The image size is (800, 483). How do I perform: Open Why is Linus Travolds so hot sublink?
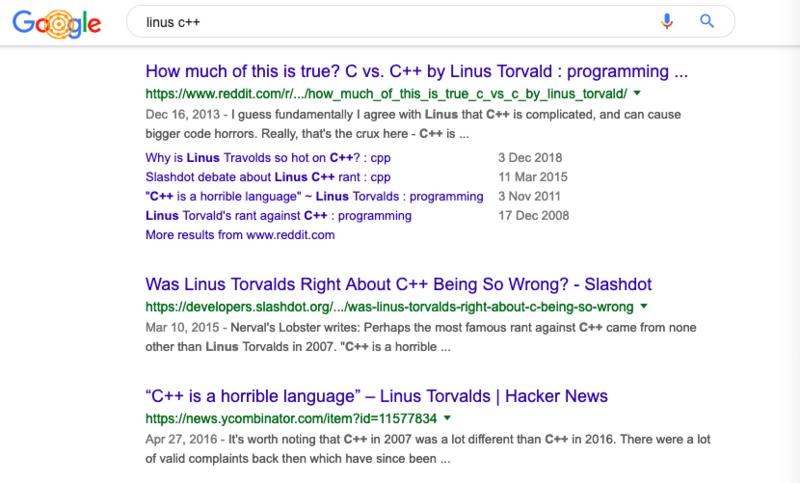pyautogui.click(x=268, y=158)
